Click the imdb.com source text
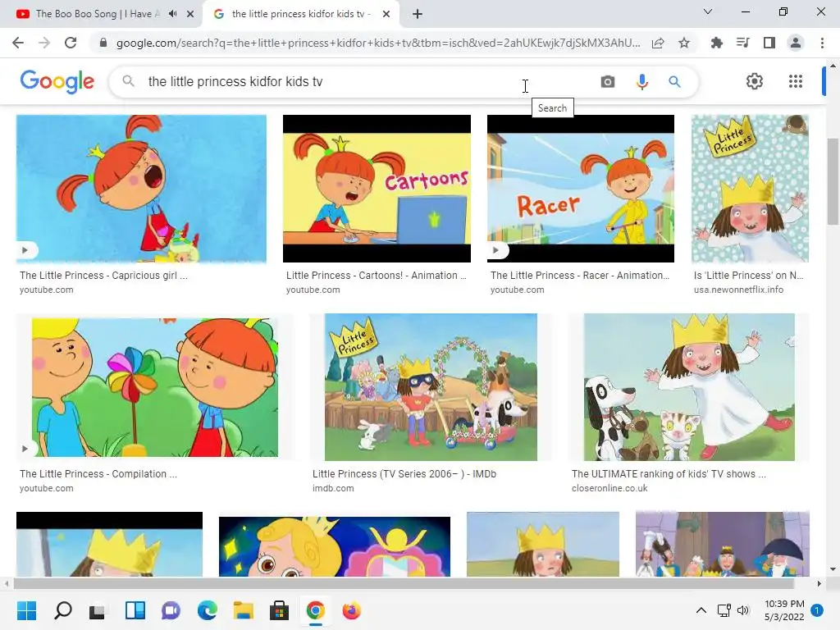Image resolution: width=840 pixels, height=630 pixels. [x=333, y=489]
